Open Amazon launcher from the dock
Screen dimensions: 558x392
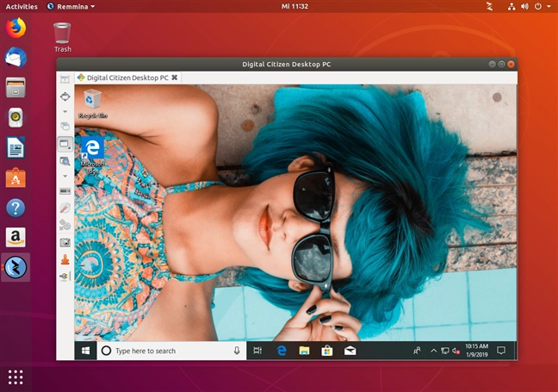click(15, 238)
